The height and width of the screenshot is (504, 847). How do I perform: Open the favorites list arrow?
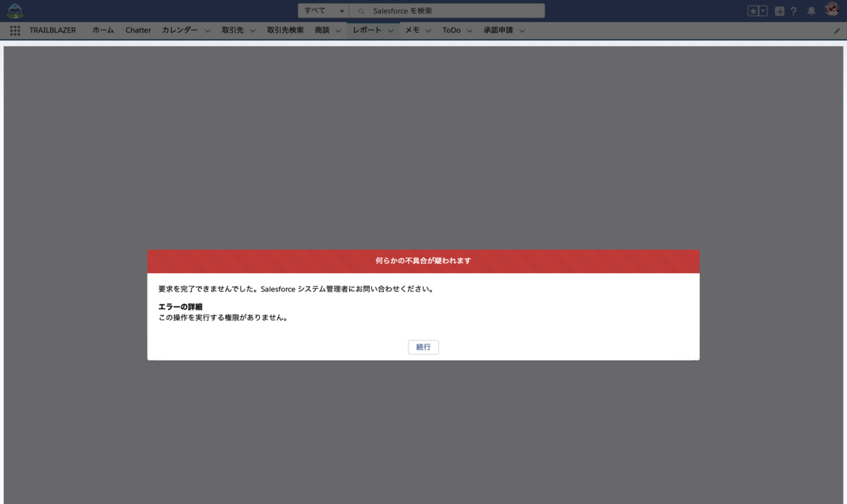click(x=763, y=10)
